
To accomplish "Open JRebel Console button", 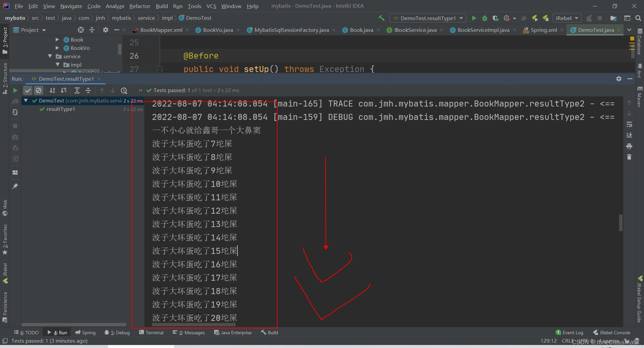I will pos(611,333).
